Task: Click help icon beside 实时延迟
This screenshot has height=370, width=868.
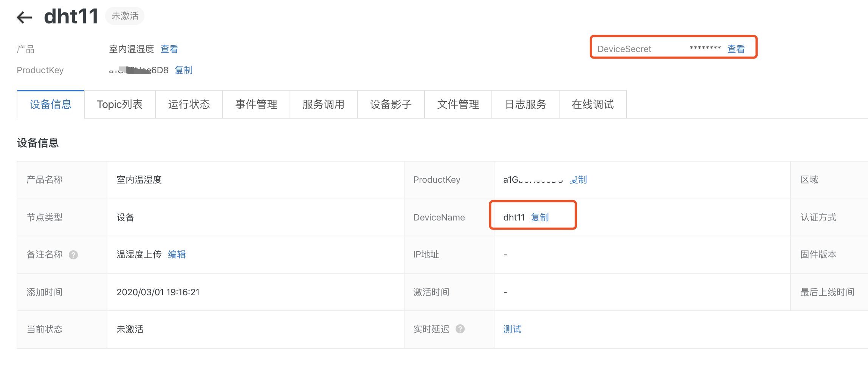Action: click(x=460, y=329)
